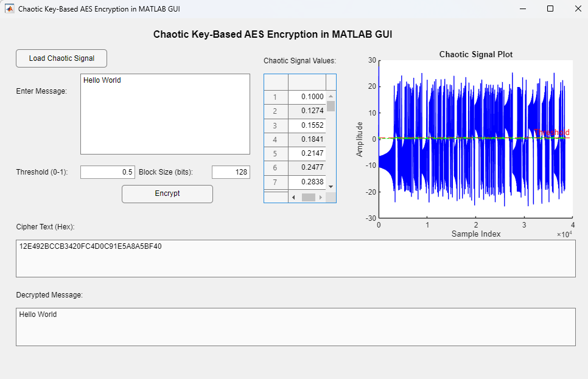The width and height of the screenshot is (588, 379).
Task: Click the Cipher Text (Hex) output box
Action: (295, 259)
